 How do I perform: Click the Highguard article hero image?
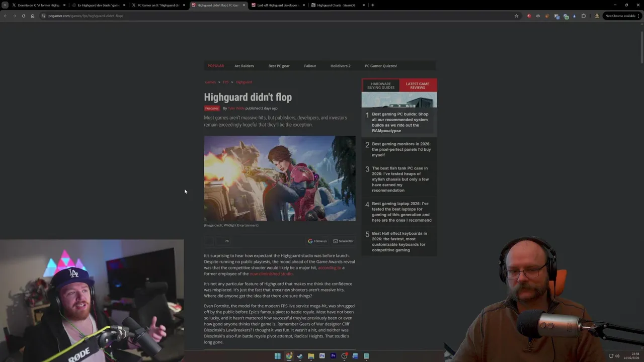pos(280,178)
